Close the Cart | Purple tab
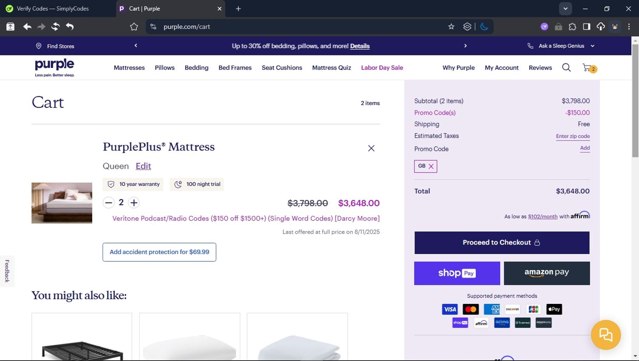 pyautogui.click(x=219, y=9)
